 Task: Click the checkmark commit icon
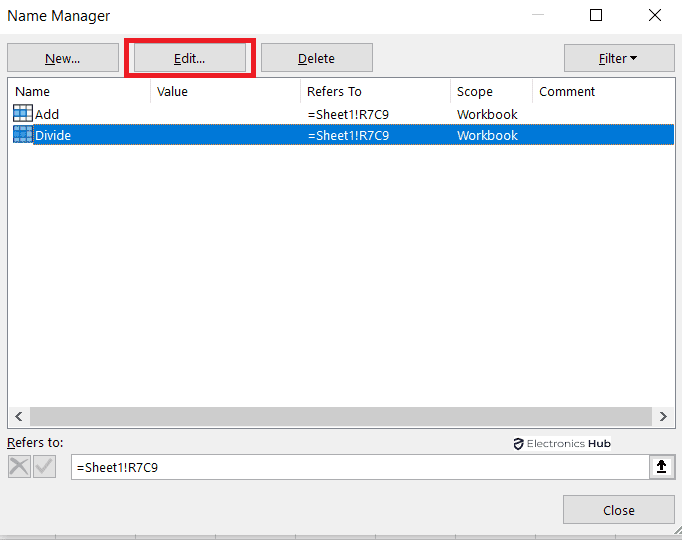[x=44, y=467]
